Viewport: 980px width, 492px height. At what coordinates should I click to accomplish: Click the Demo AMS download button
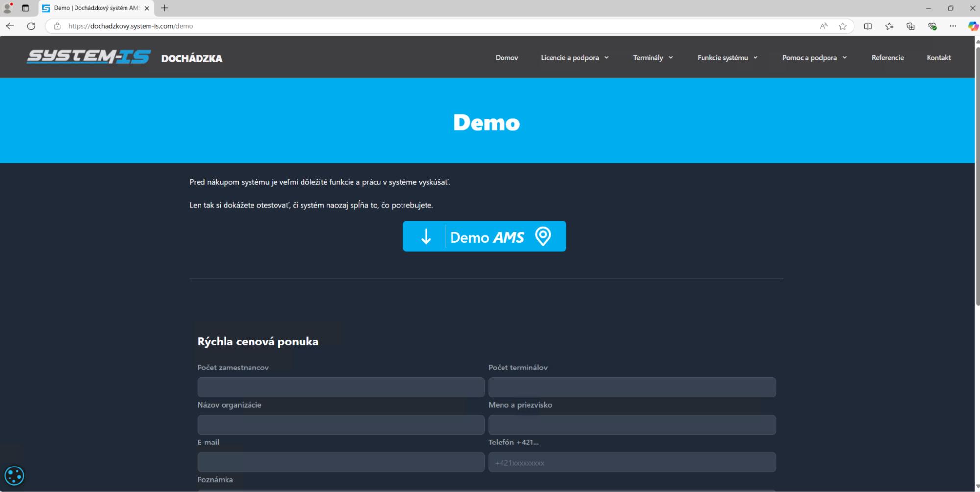pyautogui.click(x=484, y=237)
